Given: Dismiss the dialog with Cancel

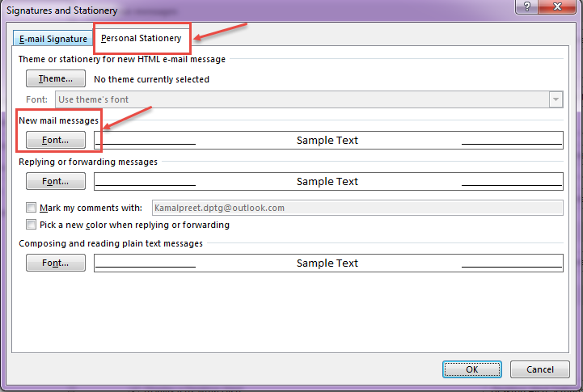Looking at the screenshot, I should (x=540, y=369).
